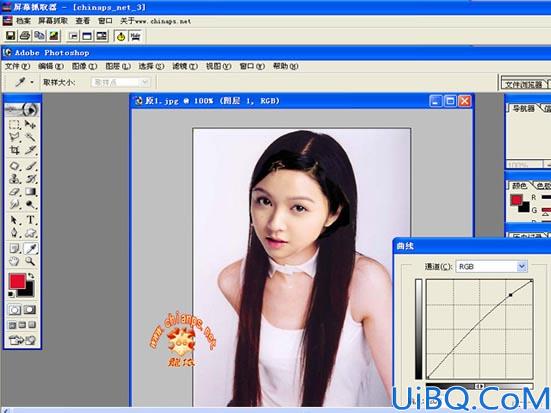Click Save icon in capture tool toolbar
Screen dimensions: 551x413
[11, 36]
